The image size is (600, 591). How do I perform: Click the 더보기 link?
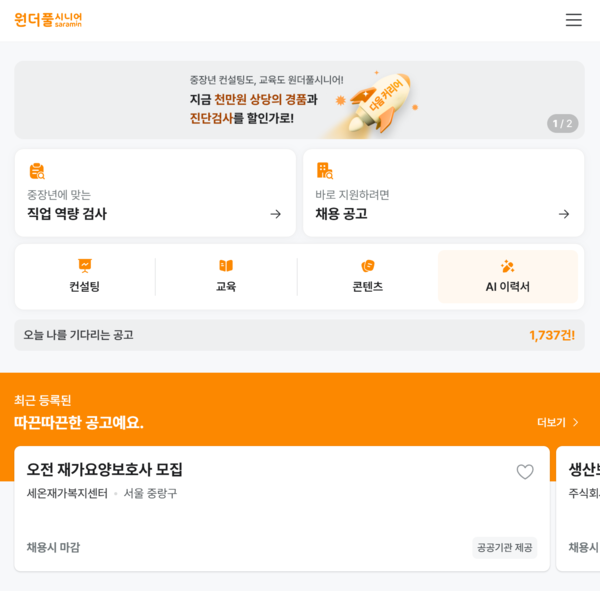[551, 422]
